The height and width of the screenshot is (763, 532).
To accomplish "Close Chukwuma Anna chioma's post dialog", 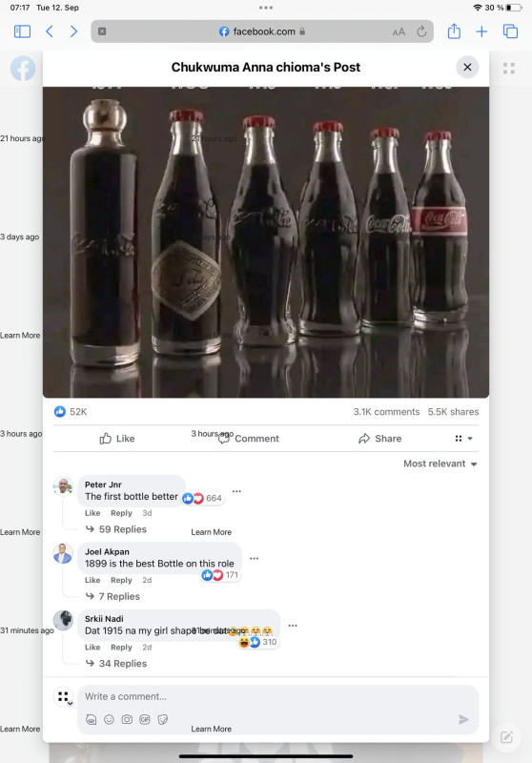I will click(x=467, y=67).
